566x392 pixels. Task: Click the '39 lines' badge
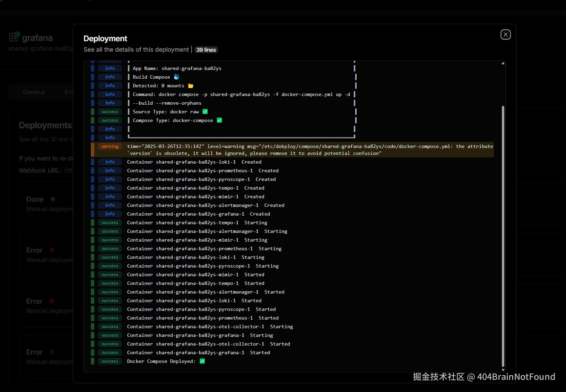pyautogui.click(x=206, y=50)
